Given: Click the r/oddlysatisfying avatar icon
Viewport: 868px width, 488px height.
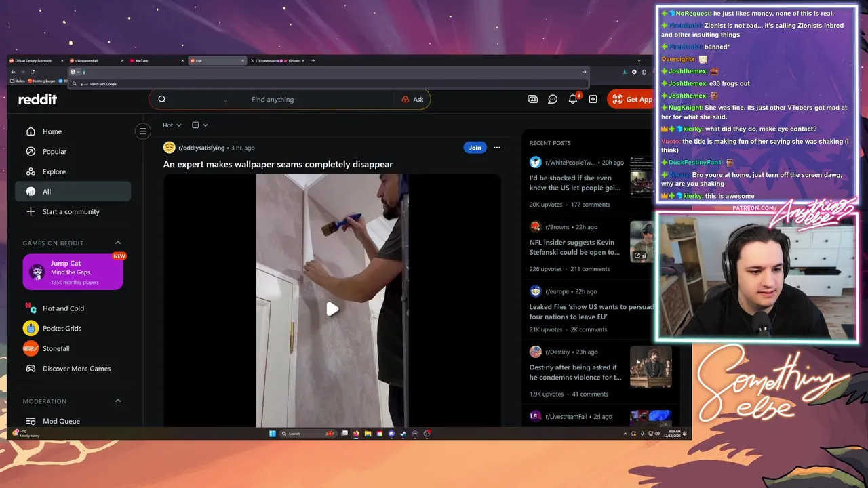Looking at the screenshot, I should [170, 148].
